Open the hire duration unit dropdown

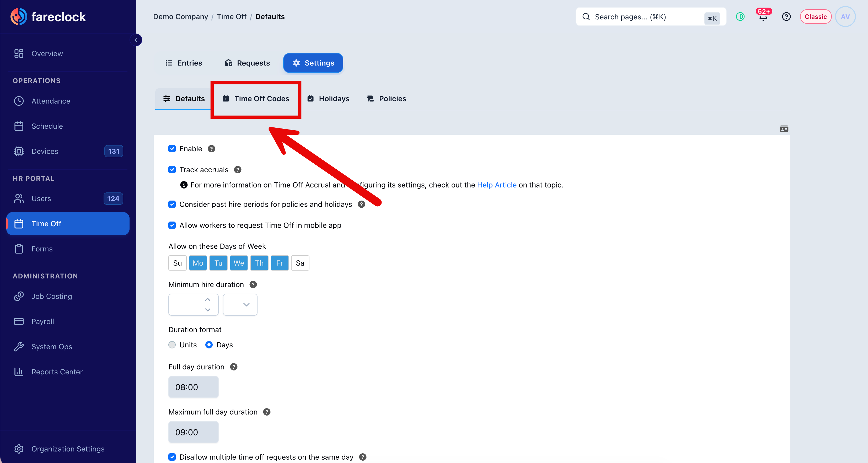(x=240, y=305)
